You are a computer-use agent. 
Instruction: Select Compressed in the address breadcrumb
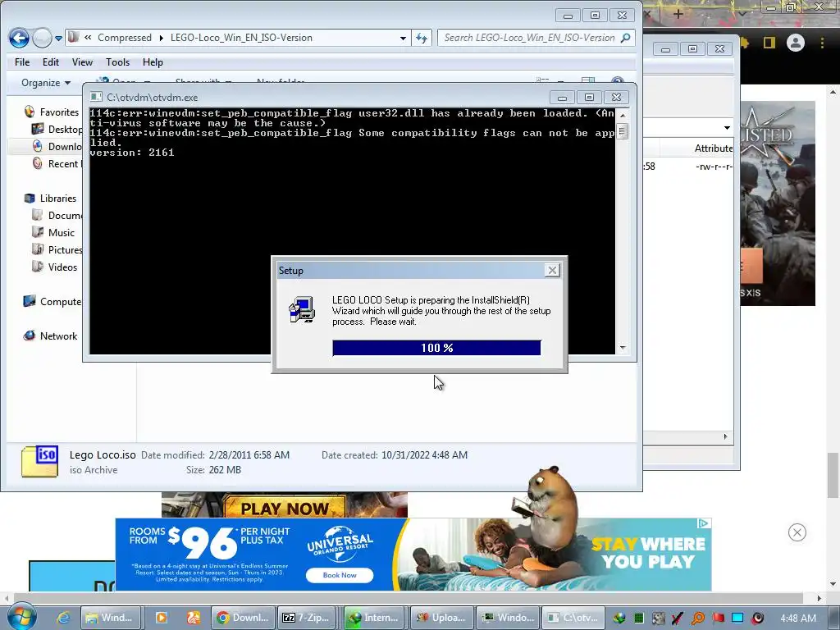coord(125,38)
